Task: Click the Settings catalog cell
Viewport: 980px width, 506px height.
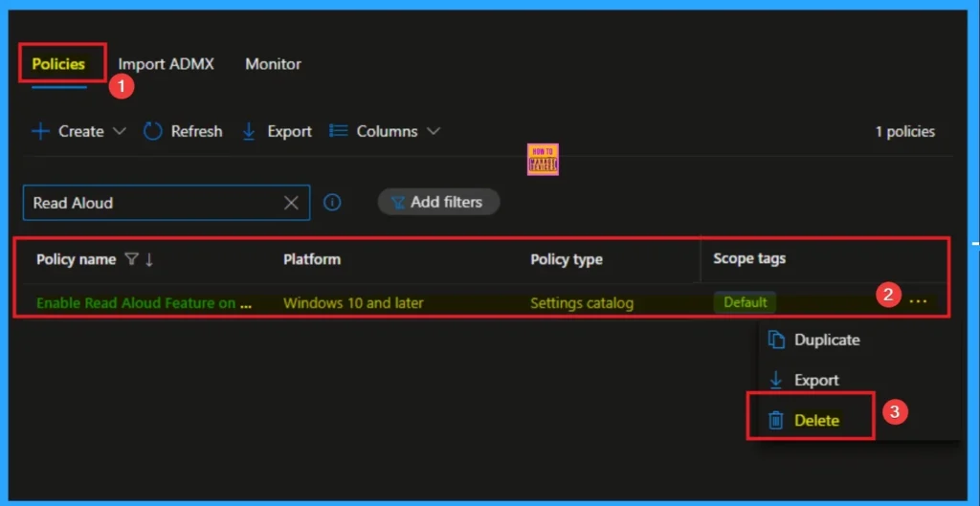Action: coord(582,303)
